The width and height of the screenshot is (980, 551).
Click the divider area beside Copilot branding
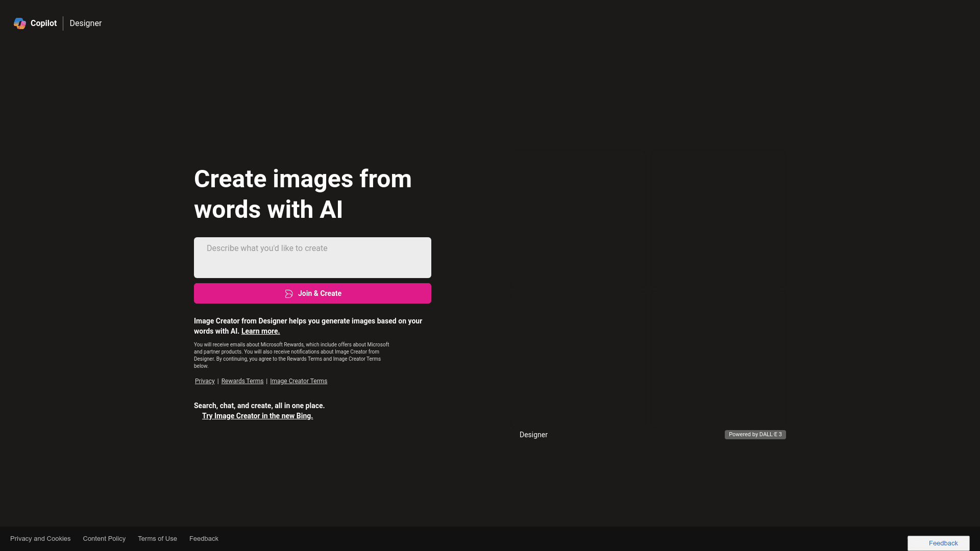[x=63, y=23]
